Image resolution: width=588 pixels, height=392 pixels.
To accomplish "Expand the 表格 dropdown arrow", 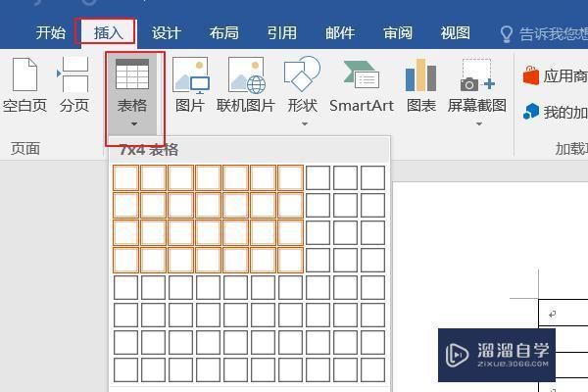I will point(134,123).
